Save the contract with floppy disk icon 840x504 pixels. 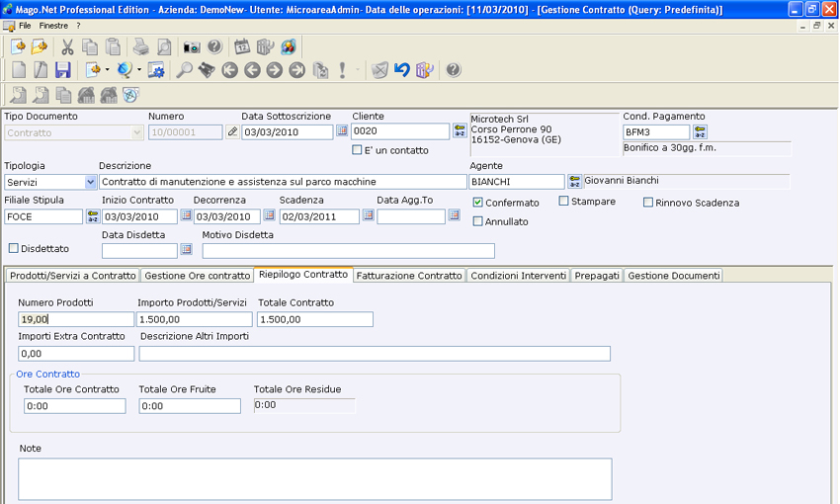point(63,69)
